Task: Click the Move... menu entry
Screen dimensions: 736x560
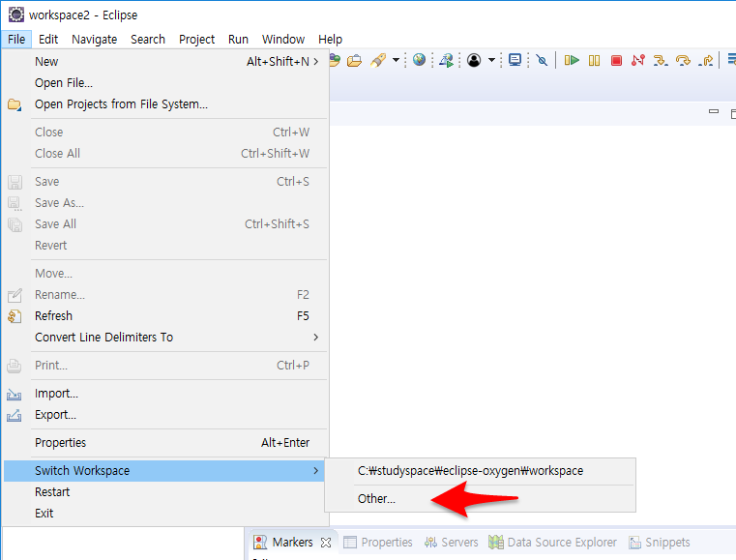Action: (164, 273)
